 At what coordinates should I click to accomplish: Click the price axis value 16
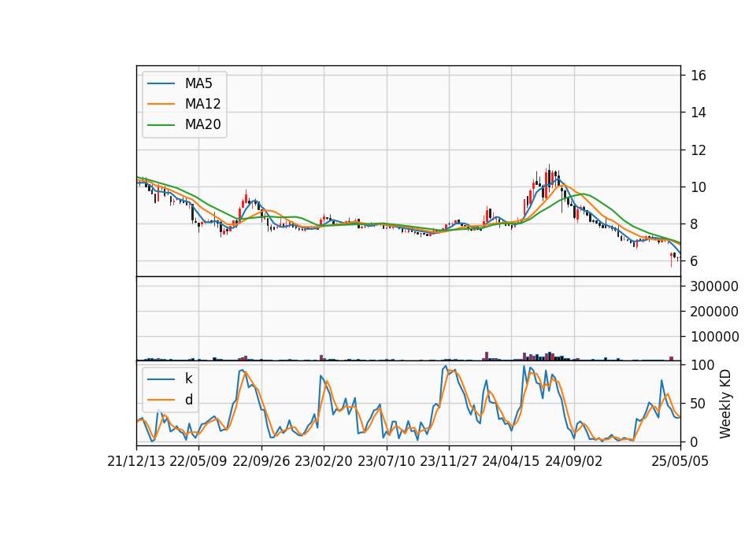pyautogui.click(x=699, y=76)
